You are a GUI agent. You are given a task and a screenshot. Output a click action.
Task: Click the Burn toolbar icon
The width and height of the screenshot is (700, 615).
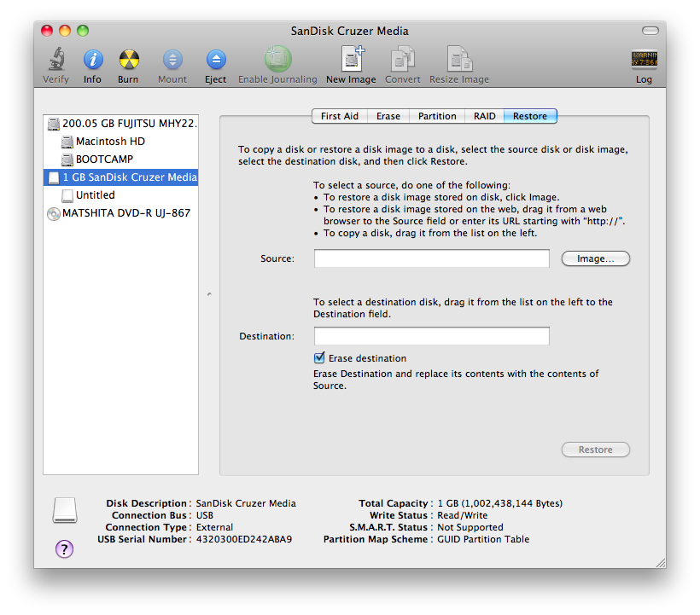129,60
